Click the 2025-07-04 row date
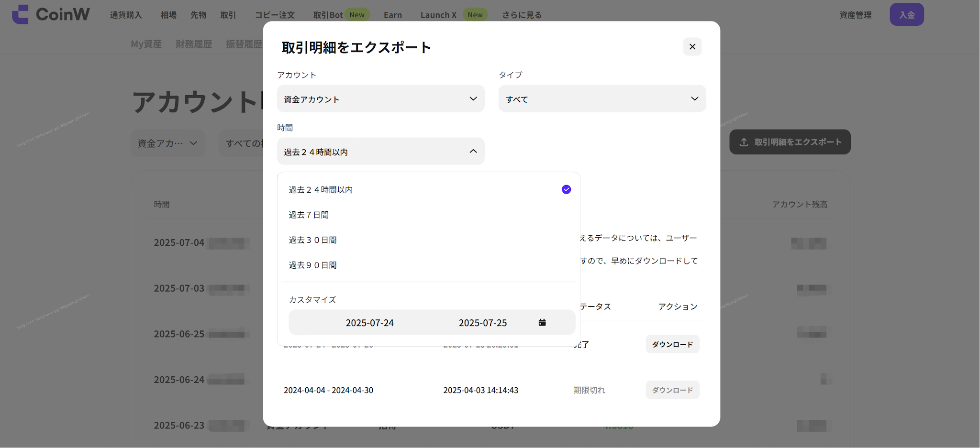This screenshot has height=448, width=980. (179, 242)
